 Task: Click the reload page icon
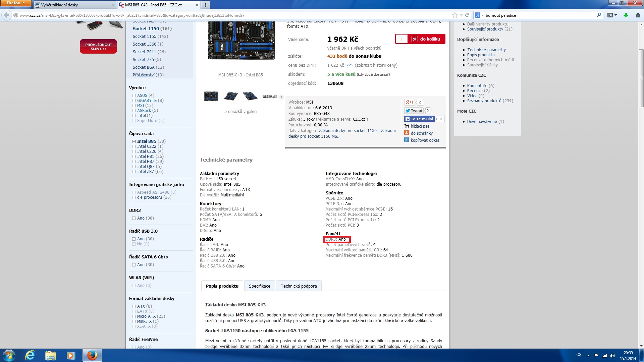click(467, 15)
